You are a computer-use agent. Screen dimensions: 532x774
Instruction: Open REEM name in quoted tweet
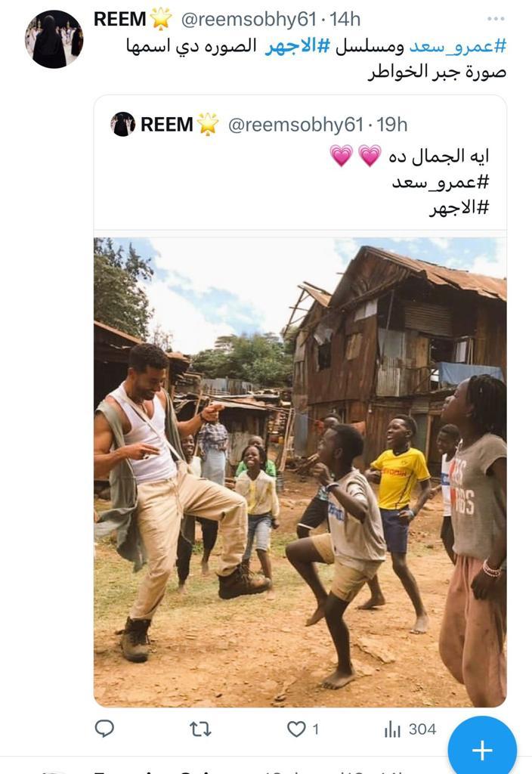(166, 125)
